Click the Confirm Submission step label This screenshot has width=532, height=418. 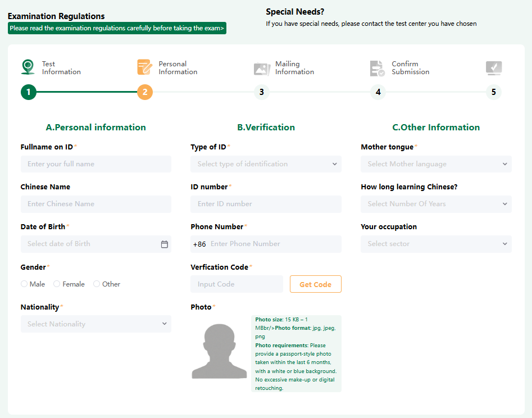click(x=411, y=68)
